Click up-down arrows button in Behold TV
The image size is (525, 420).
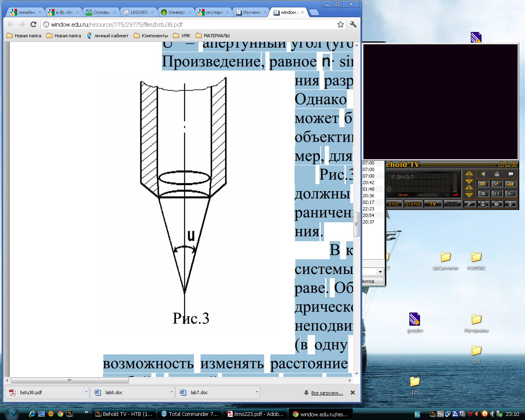tap(510, 204)
